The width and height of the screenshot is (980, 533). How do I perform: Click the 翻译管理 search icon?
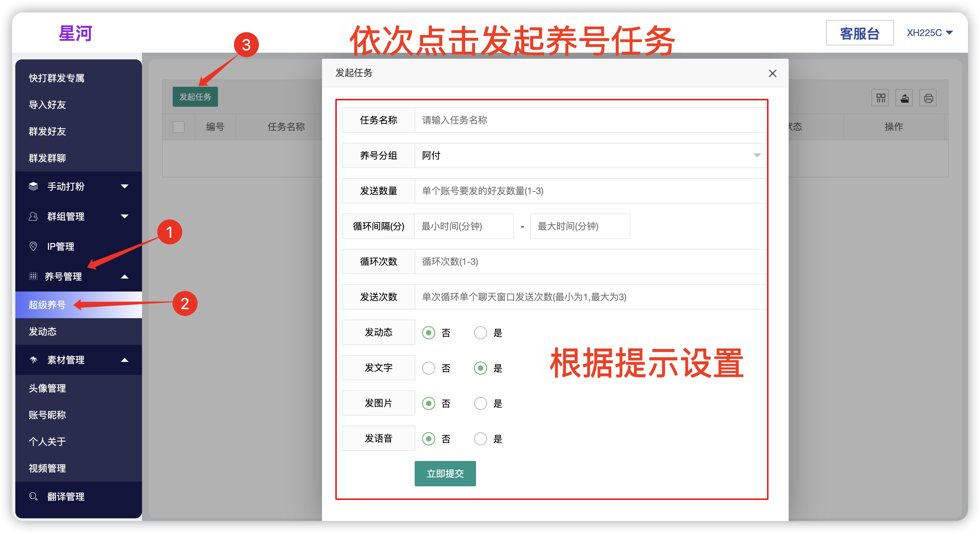[x=33, y=496]
